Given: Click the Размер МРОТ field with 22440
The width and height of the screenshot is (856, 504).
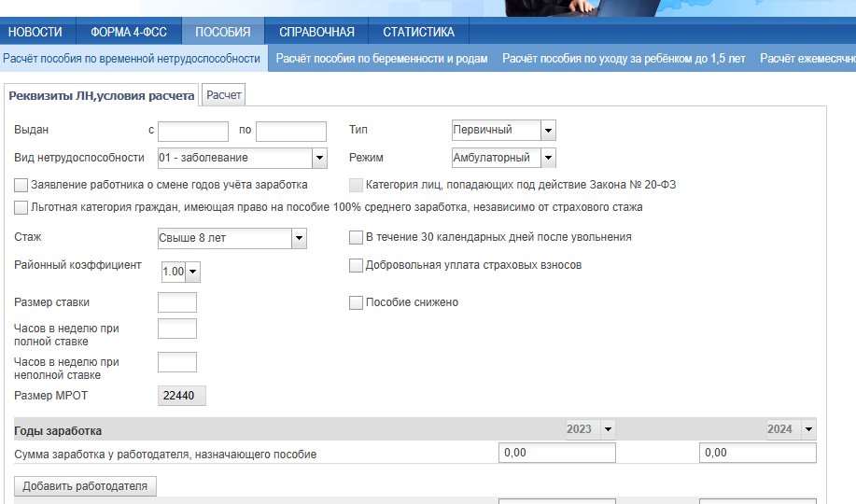Looking at the screenshot, I should 182,396.
